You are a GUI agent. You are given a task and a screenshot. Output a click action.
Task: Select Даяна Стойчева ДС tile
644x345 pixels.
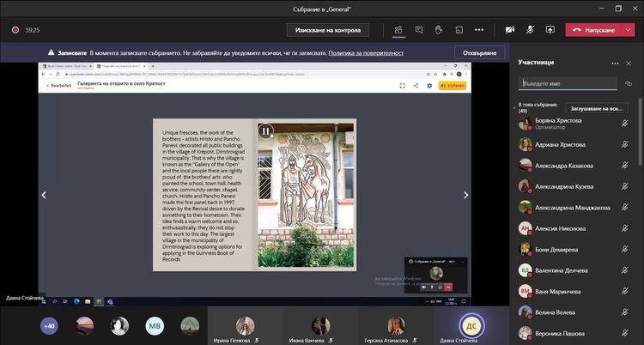pos(471,326)
